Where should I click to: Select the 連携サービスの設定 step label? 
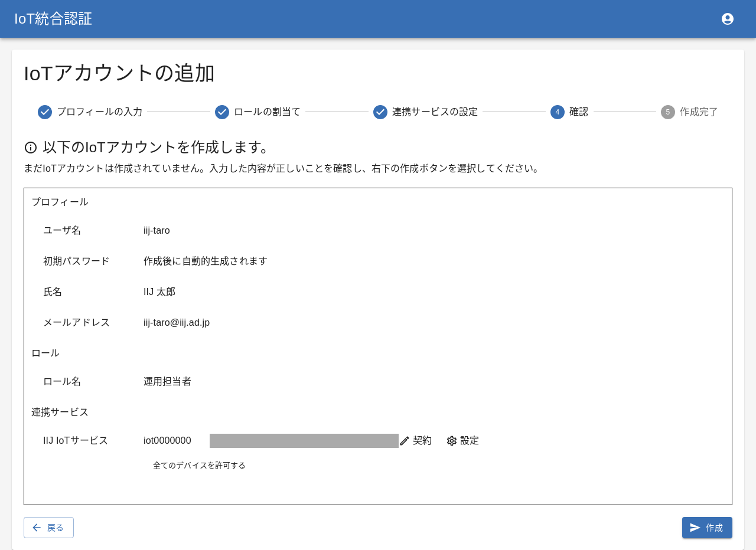435,112
